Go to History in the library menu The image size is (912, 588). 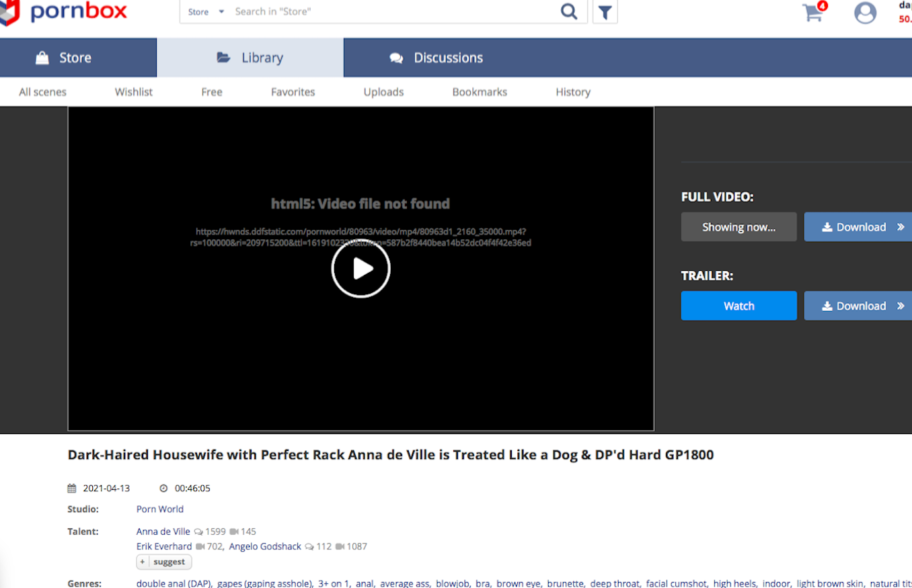[x=573, y=92]
